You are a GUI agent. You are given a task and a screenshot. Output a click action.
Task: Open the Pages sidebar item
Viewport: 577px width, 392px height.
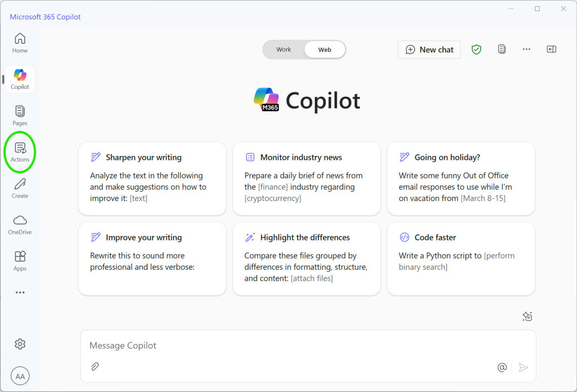click(20, 116)
